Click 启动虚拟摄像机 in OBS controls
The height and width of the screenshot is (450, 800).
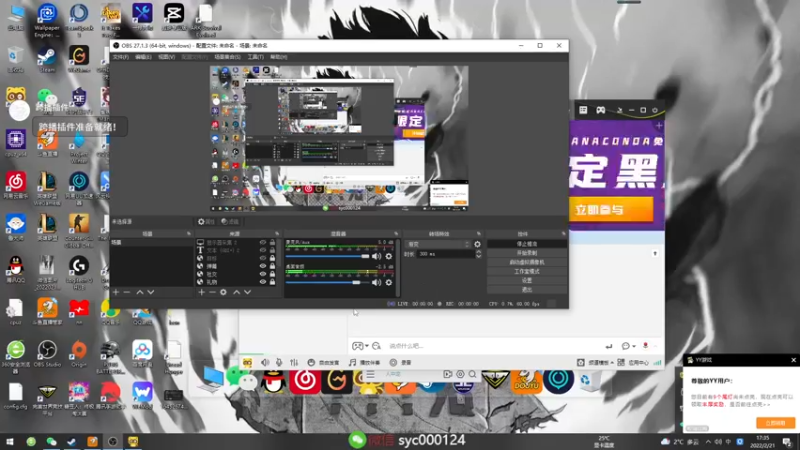click(x=527, y=262)
